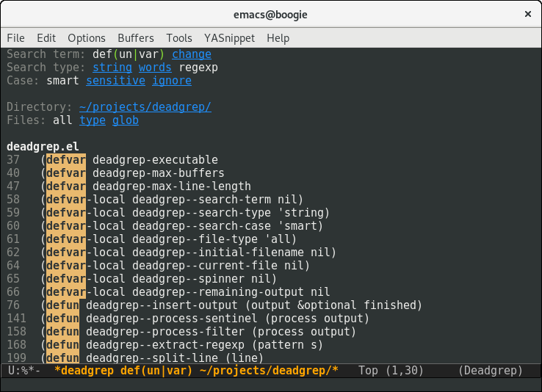Screen dimensions: 542x392
Task: Go to result line 141 deadgrep--process-sentinel
Action: (x=188, y=319)
